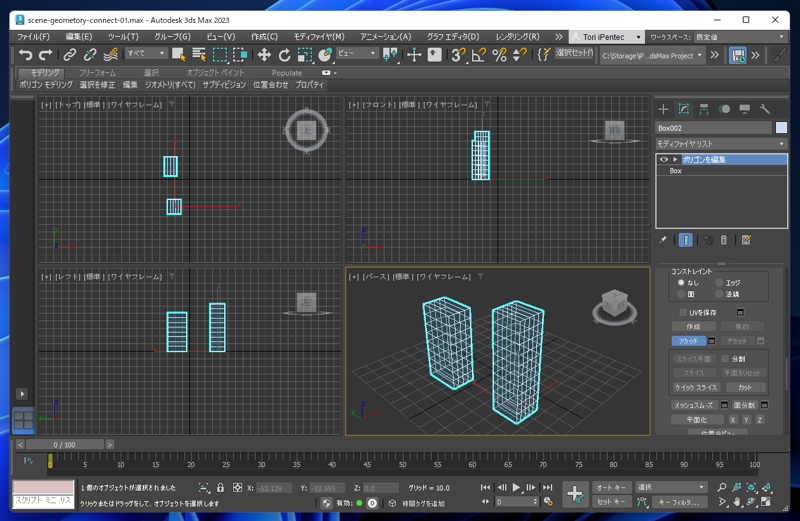
Task: Open the モディファイヤ(M) menu
Action: 319,37
